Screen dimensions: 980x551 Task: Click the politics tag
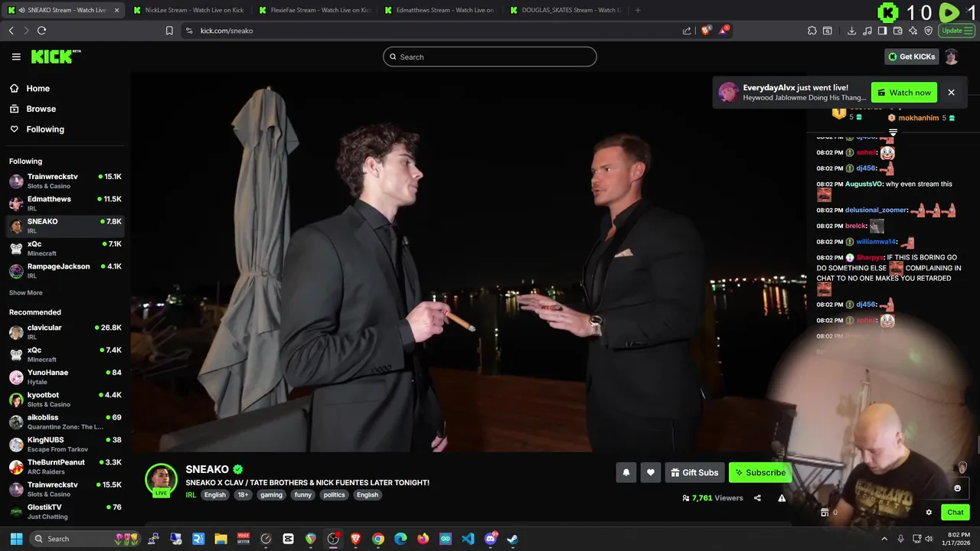(x=334, y=494)
